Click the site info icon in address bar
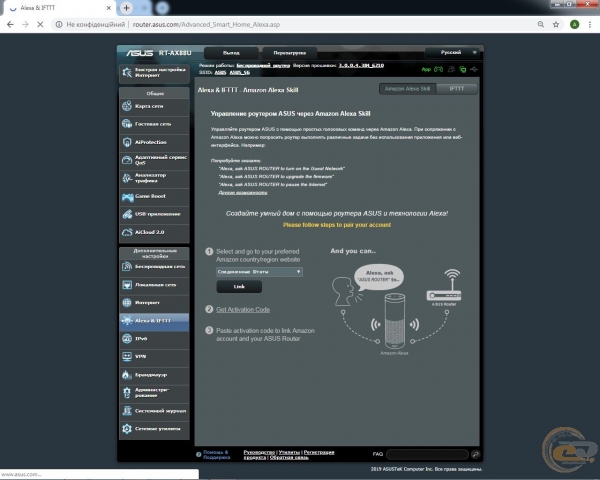 pyautogui.click(x=59, y=24)
